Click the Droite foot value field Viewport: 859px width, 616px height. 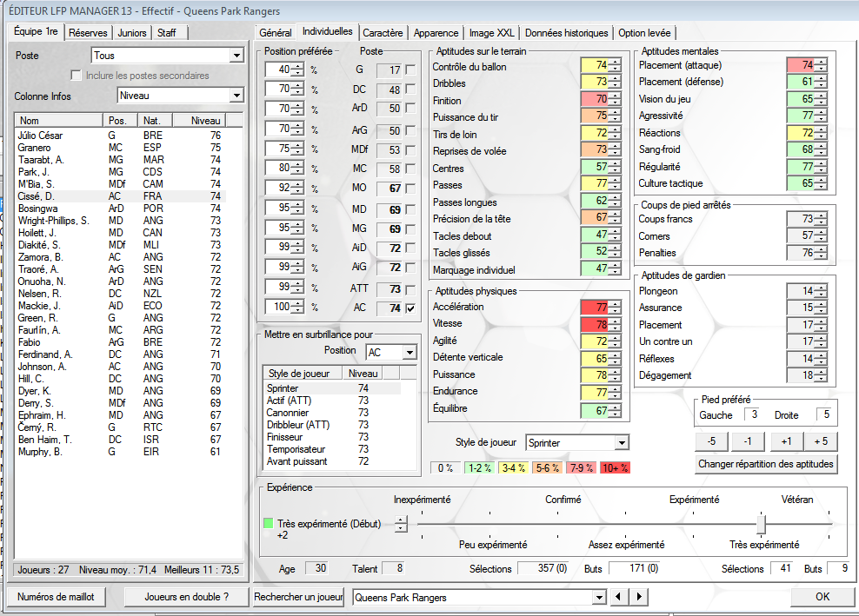(825, 414)
